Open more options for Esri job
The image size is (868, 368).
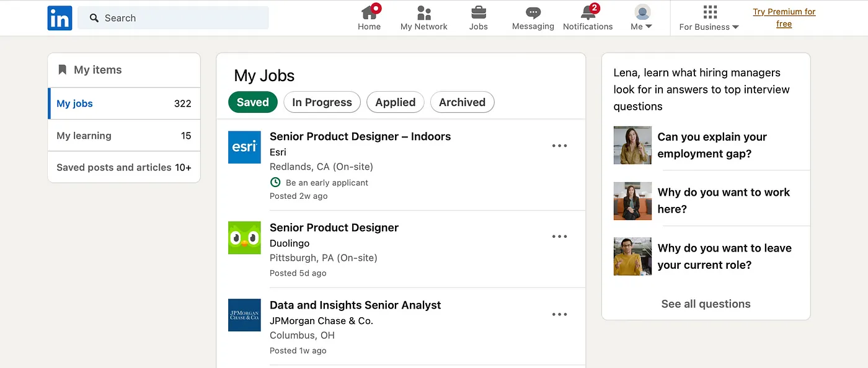pos(559,146)
